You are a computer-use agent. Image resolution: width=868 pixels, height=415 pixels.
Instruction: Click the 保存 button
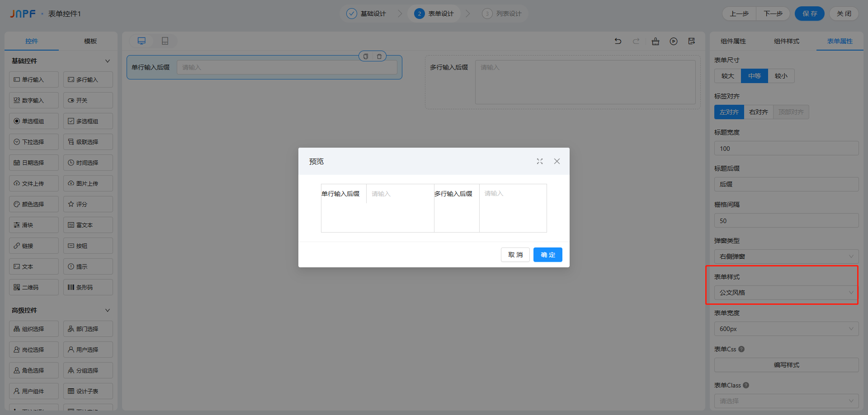(x=810, y=14)
